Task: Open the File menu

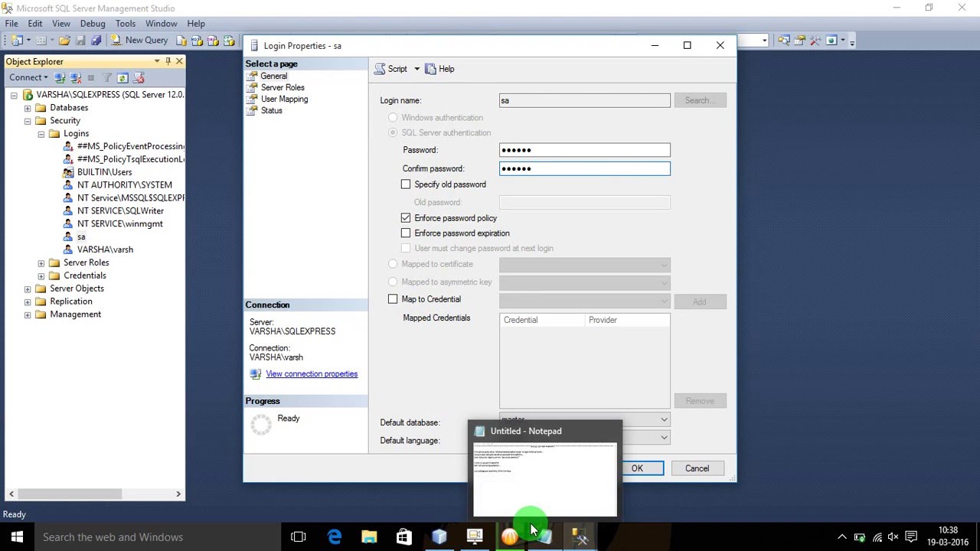Action: (11, 24)
